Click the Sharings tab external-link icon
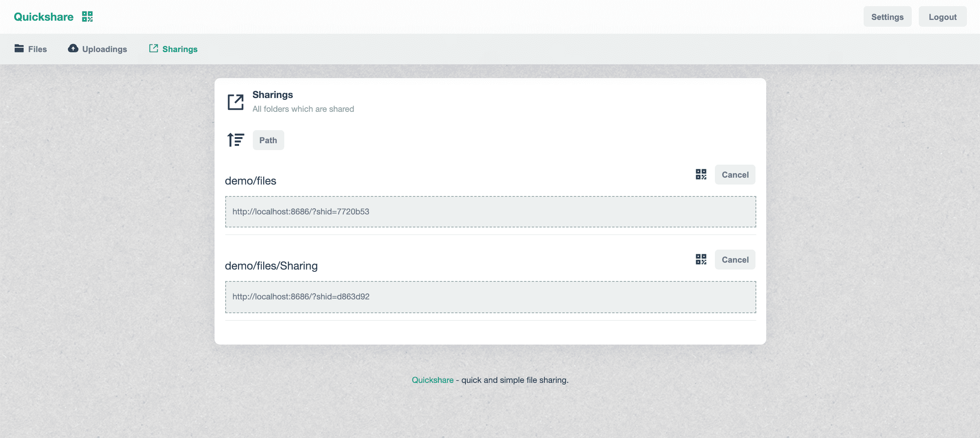The image size is (980, 438). point(153,48)
